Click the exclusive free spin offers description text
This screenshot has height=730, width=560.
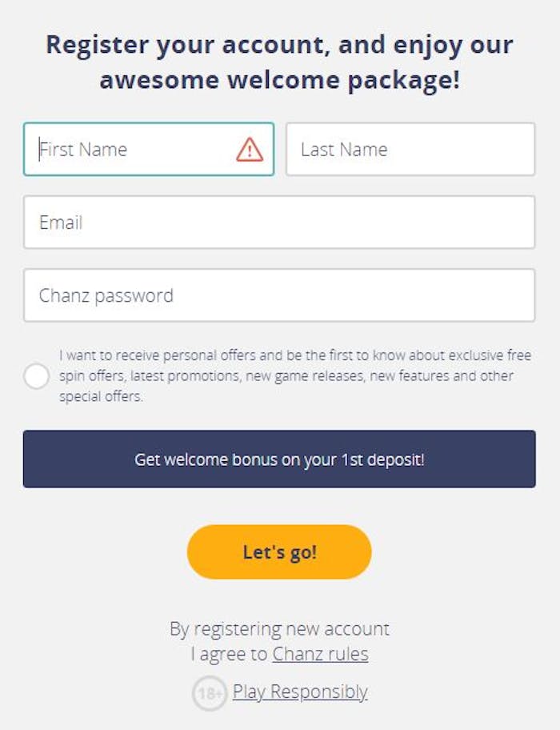(x=295, y=375)
